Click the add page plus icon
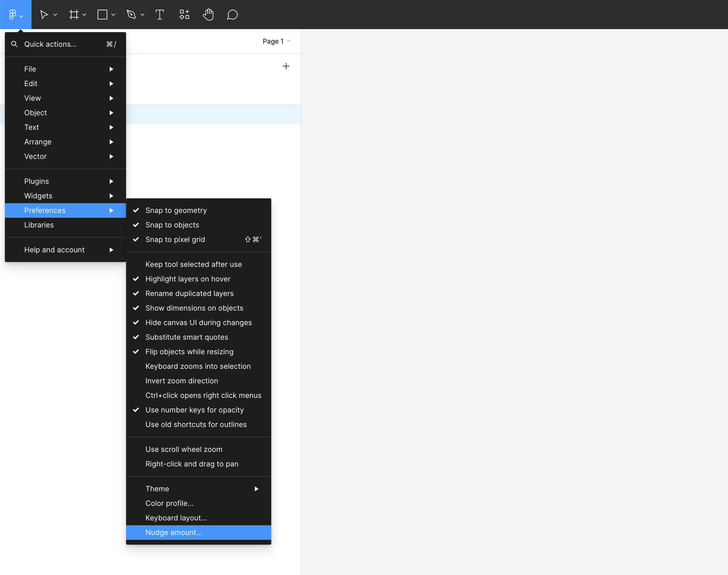Viewport: 728px width, 575px height. coord(286,66)
